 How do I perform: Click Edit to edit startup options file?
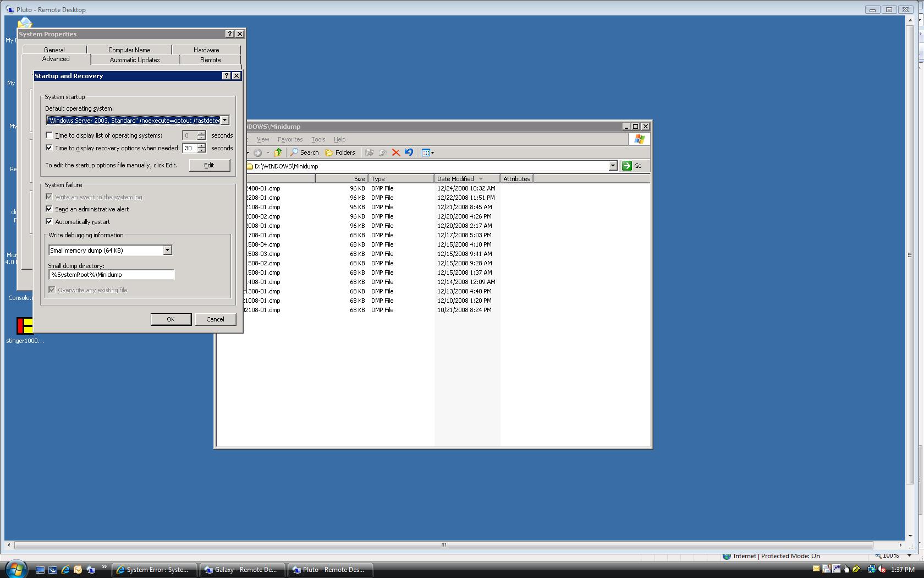click(210, 165)
